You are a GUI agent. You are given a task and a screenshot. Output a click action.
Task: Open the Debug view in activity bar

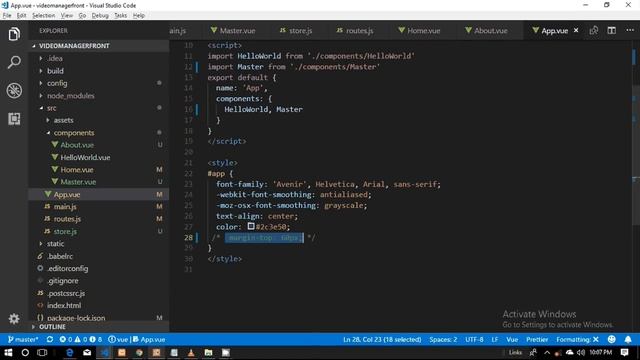(x=14, y=90)
